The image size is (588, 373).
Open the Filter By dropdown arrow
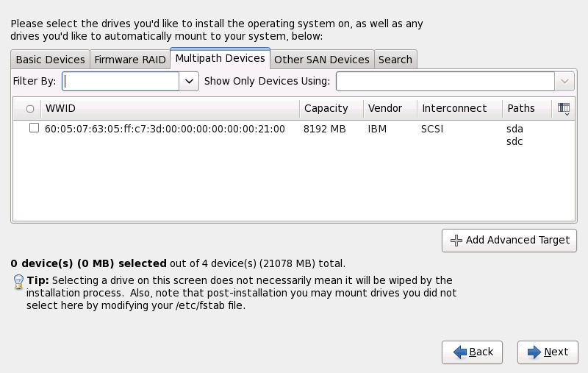[190, 81]
